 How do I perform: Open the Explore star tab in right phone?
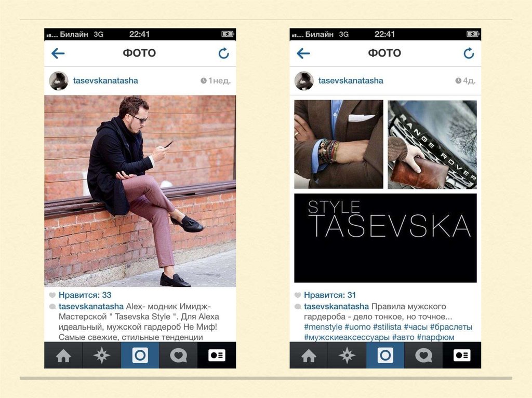pyautogui.click(x=347, y=355)
